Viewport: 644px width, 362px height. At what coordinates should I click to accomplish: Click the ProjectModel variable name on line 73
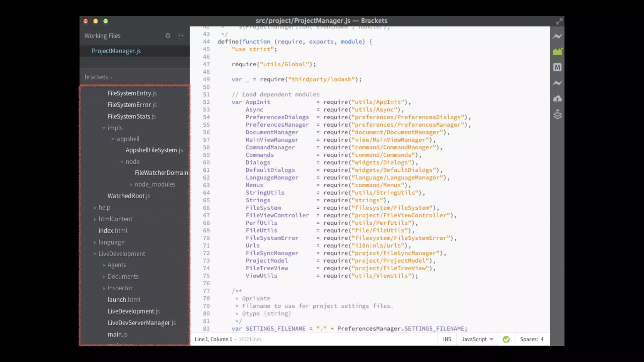[x=267, y=261]
